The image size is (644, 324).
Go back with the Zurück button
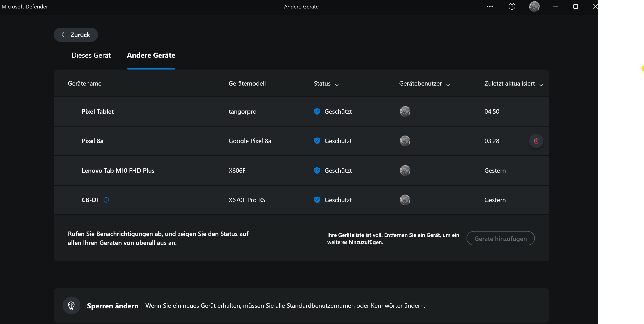pos(76,35)
